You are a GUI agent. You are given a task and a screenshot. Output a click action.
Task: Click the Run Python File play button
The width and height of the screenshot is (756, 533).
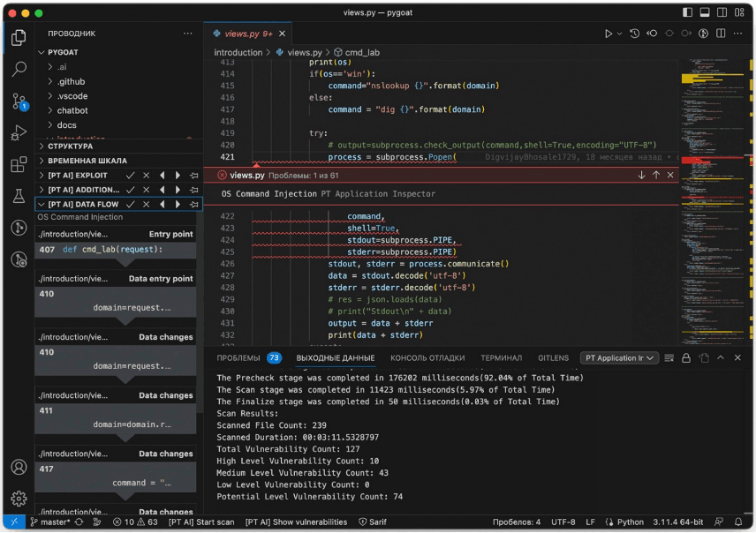click(608, 34)
